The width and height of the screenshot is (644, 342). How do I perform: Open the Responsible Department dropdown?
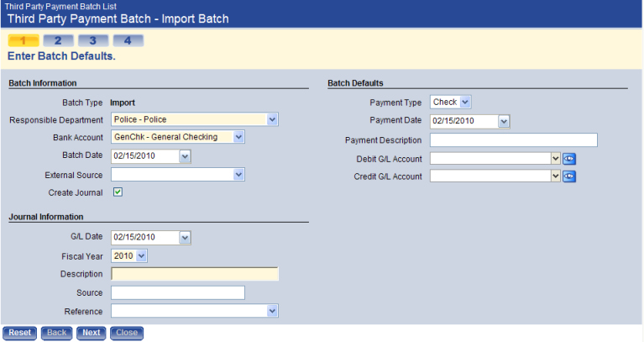tap(272, 119)
